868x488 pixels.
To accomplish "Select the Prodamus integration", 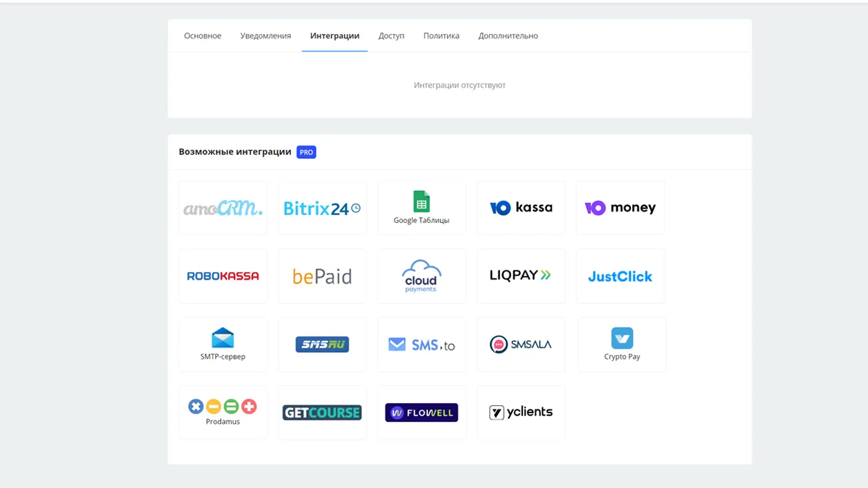I will (223, 413).
